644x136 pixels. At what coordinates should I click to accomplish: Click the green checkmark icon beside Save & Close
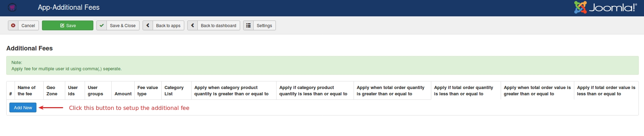pyautogui.click(x=102, y=25)
